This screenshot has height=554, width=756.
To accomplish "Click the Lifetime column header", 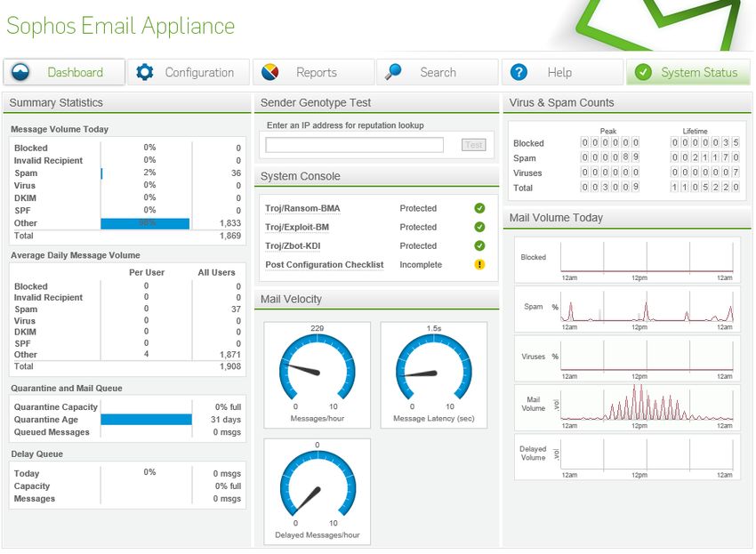I will 695,131.
